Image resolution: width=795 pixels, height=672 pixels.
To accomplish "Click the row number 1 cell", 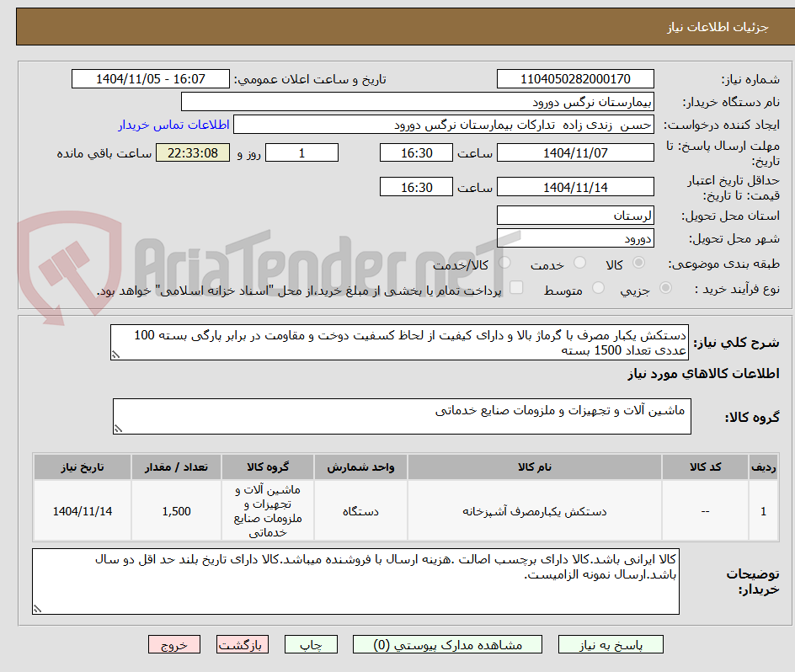I will tap(764, 511).
